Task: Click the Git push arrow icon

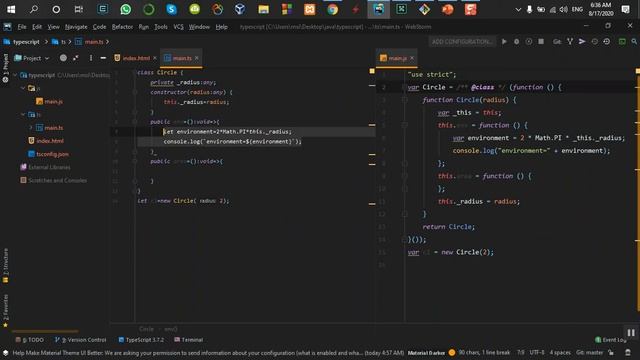Action: coord(582,42)
